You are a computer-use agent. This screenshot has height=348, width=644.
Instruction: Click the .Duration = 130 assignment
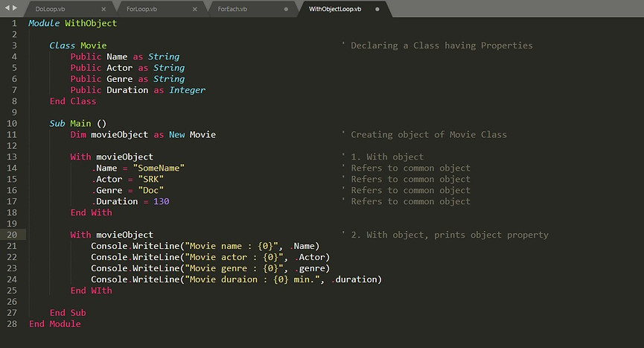[x=130, y=202]
